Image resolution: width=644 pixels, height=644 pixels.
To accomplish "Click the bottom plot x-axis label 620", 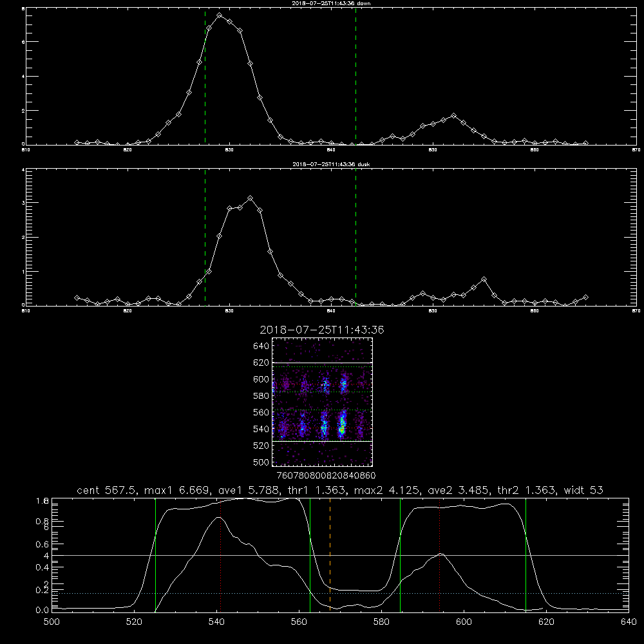I will click(x=546, y=622).
